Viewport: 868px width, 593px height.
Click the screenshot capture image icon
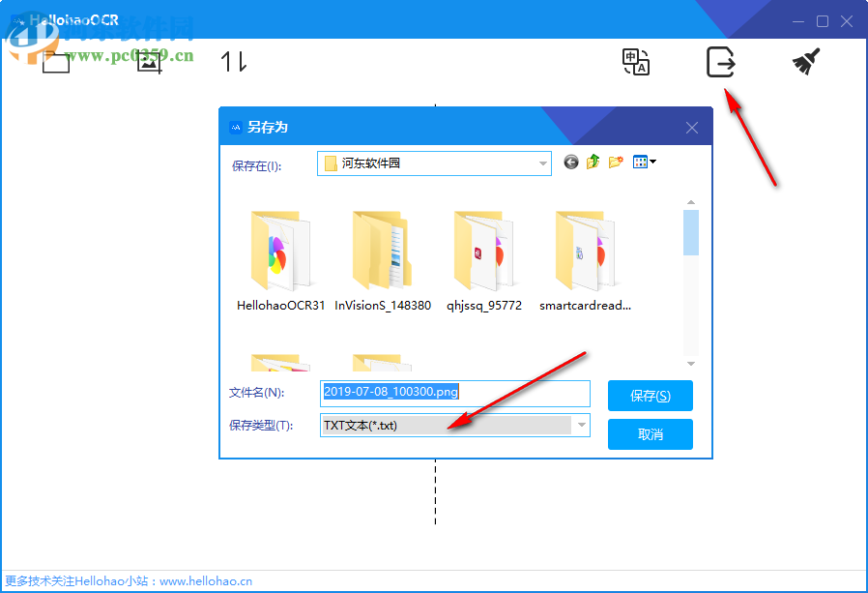coord(149,62)
